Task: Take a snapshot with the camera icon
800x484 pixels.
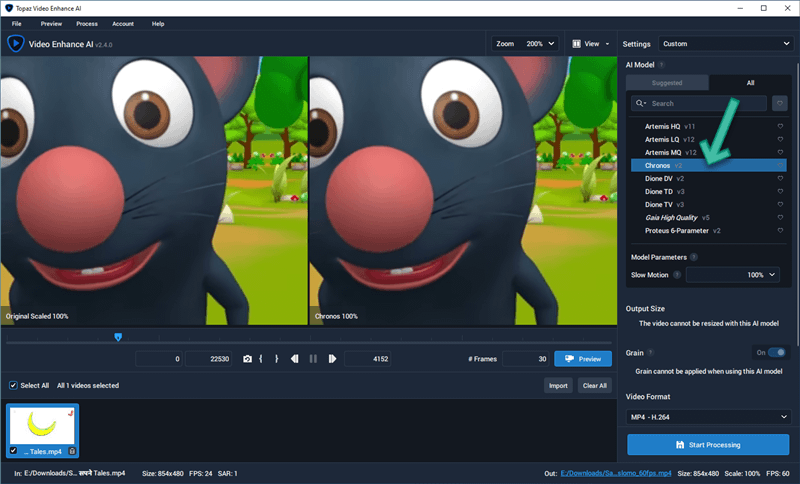Action: 247,359
